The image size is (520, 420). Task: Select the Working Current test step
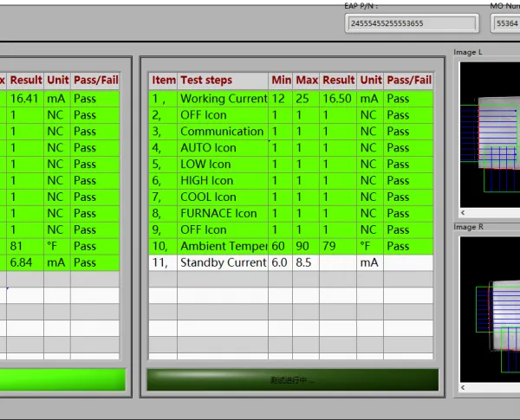click(x=223, y=99)
